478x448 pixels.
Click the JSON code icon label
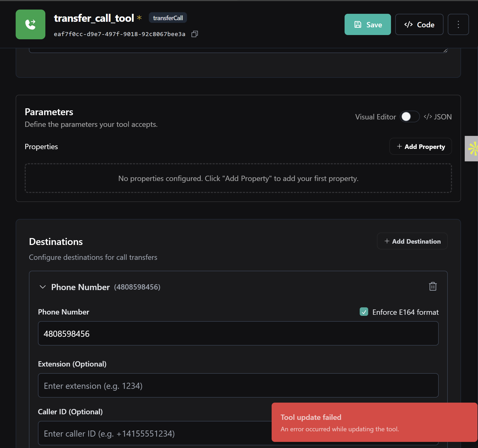[x=438, y=117]
